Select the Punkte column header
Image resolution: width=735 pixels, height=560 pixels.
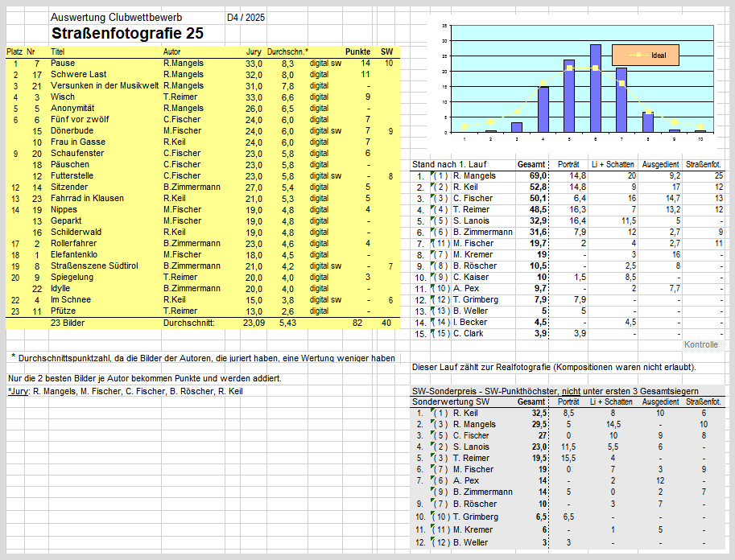[357, 51]
